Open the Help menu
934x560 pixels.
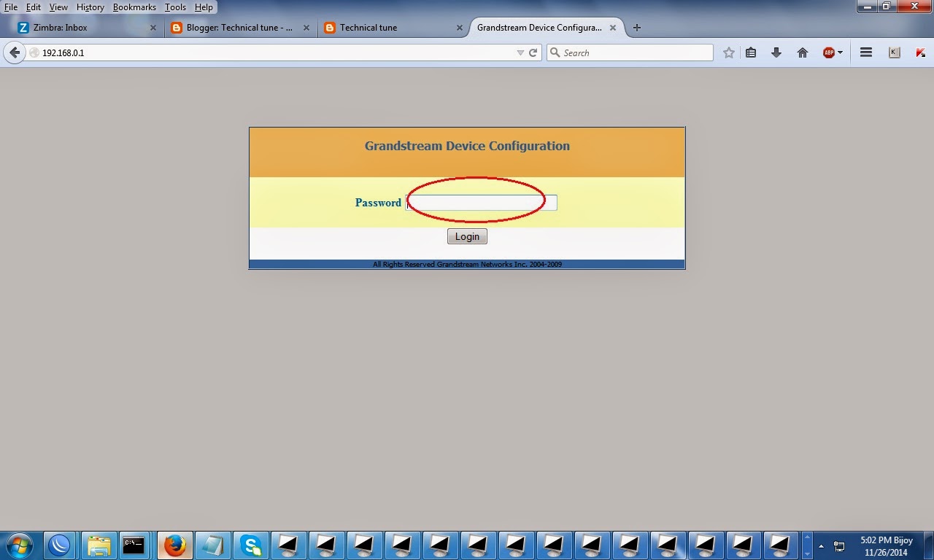tap(204, 7)
